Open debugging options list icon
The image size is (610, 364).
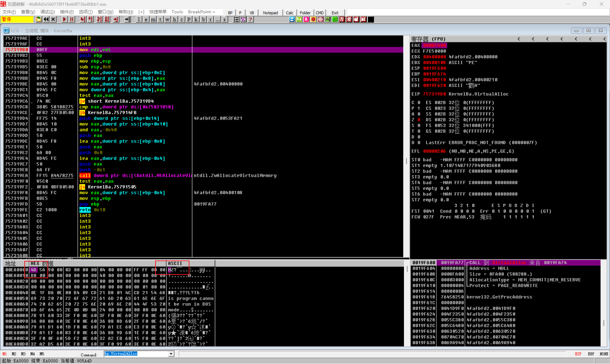point(236,19)
